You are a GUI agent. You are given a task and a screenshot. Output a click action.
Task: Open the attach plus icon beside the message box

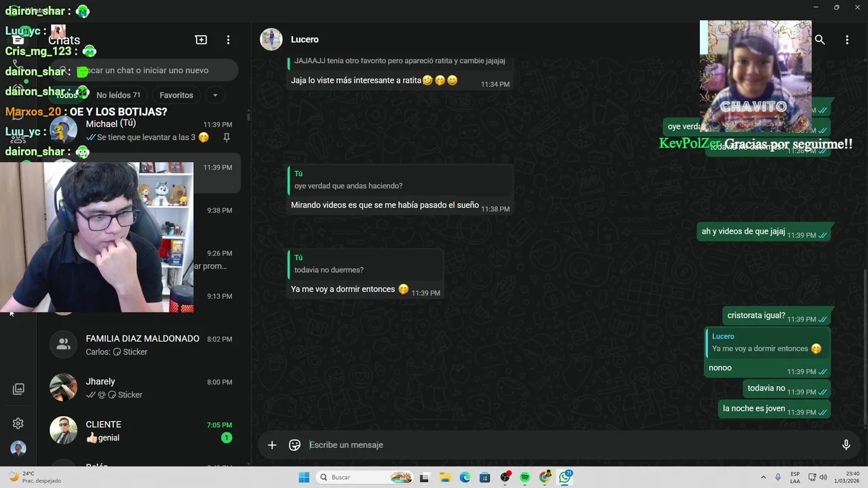272,445
